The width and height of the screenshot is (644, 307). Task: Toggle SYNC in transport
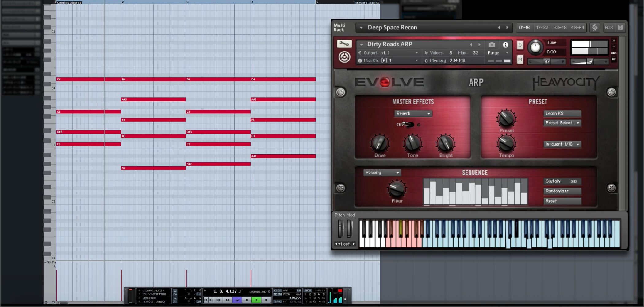[x=278, y=302]
